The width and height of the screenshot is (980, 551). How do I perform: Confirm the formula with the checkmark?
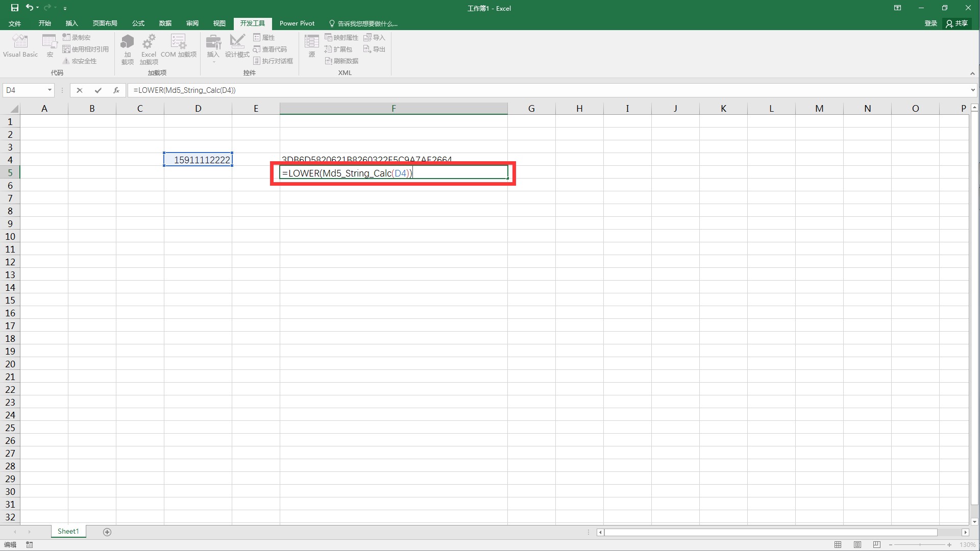click(x=98, y=90)
